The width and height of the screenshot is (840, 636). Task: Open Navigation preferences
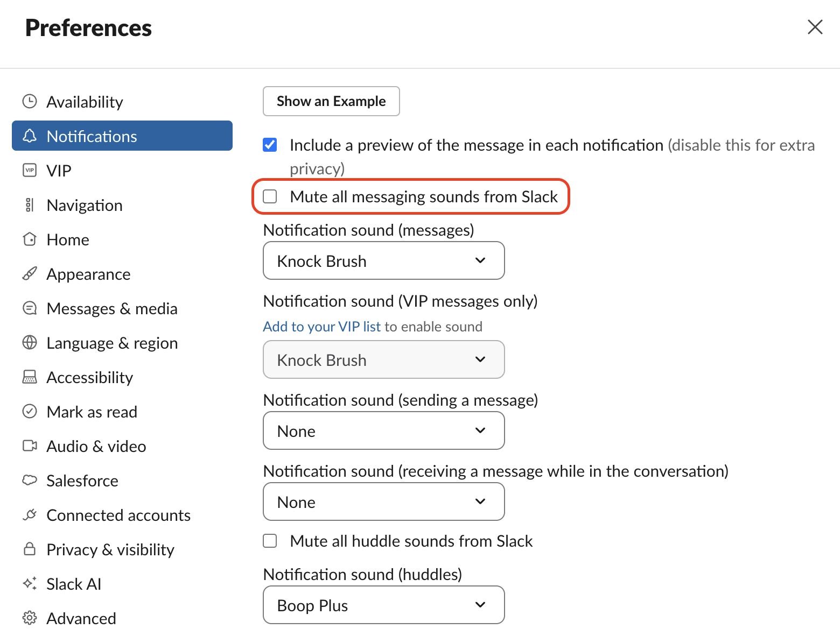[x=122, y=204]
